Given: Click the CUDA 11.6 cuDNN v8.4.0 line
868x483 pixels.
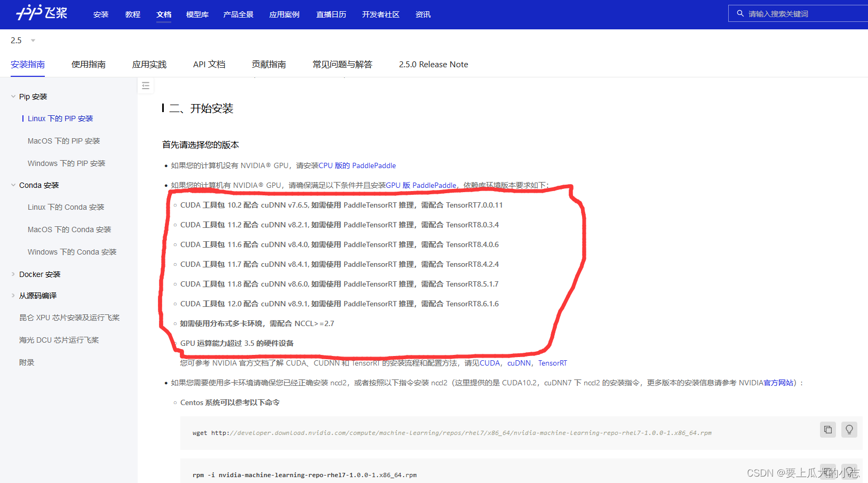Looking at the screenshot, I should [339, 244].
